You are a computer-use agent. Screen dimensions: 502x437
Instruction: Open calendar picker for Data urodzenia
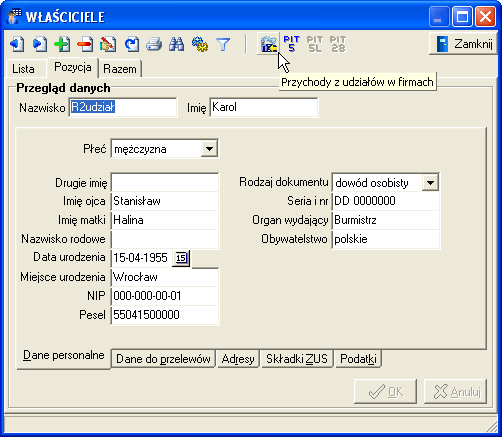click(181, 258)
